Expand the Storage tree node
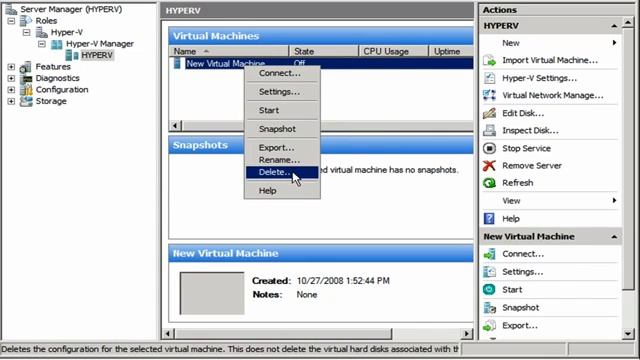 click(11, 101)
